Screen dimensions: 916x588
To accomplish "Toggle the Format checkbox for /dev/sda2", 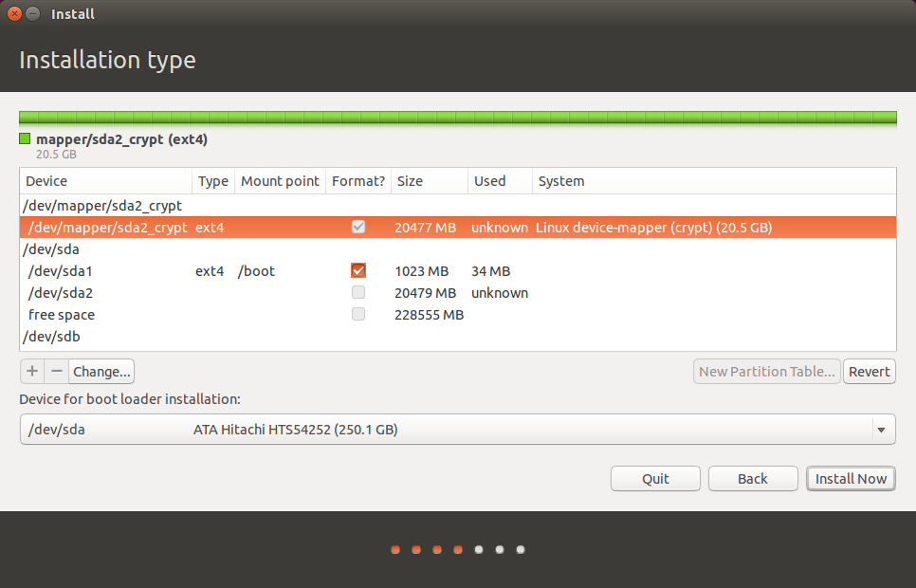I will click(x=357, y=293).
